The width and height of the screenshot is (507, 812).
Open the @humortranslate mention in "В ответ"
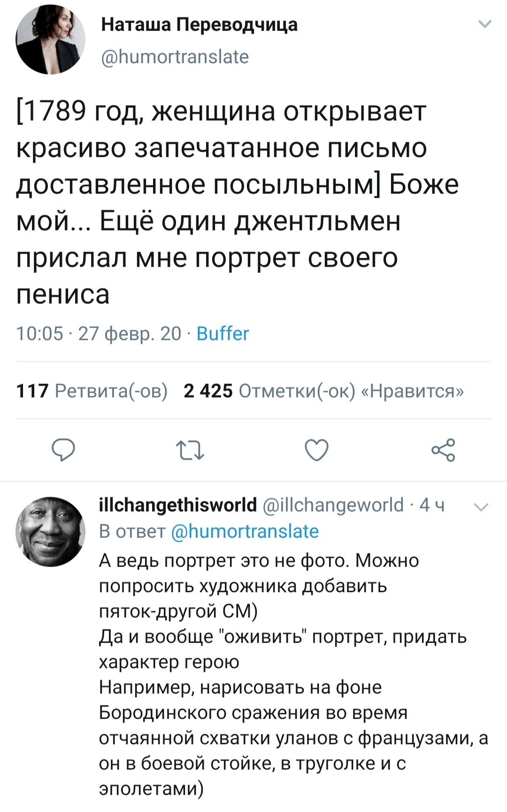click(245, 531)
